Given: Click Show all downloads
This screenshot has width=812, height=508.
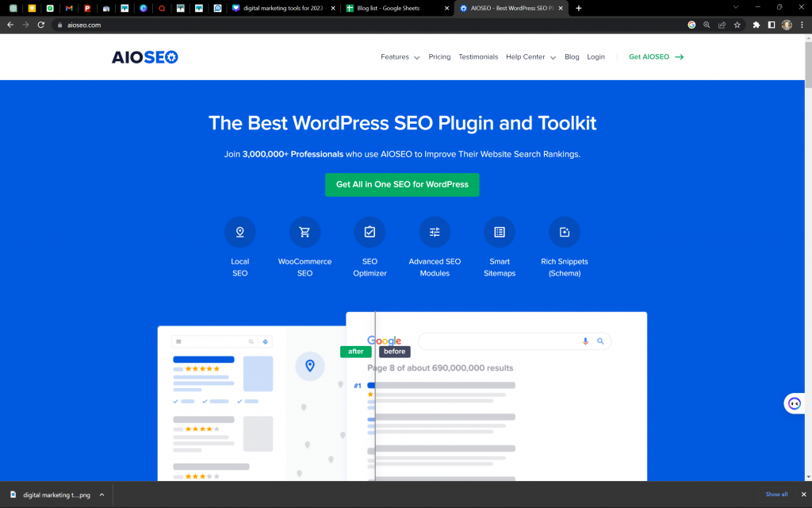Looking at the screenshot, I should point(776,495).
